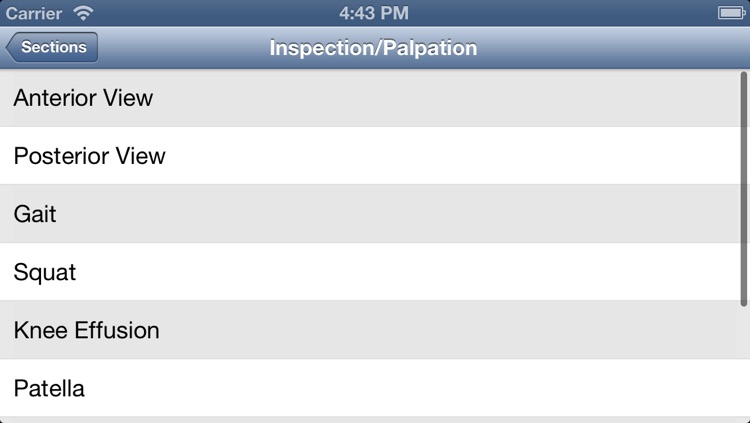The width and height of the screenshot is (750, 423).
Task: Tap the partially visible row below Patella
Action: coord(375,420)
